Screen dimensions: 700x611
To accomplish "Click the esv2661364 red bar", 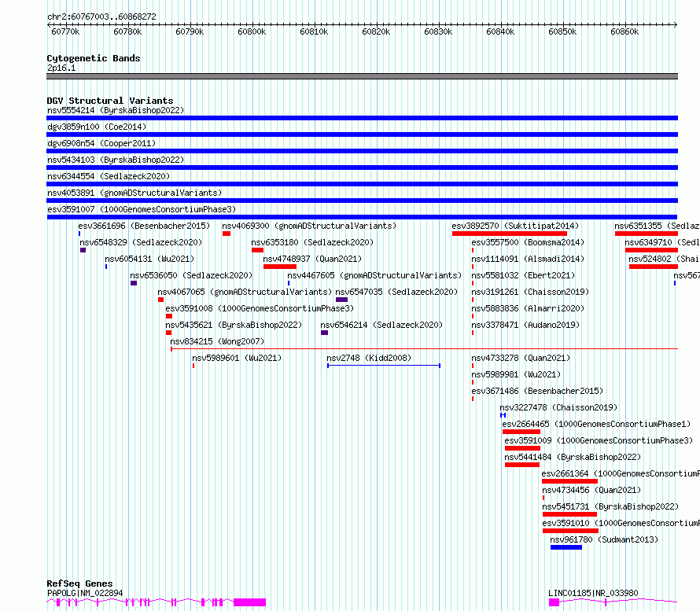I will (x=569, y=481).
